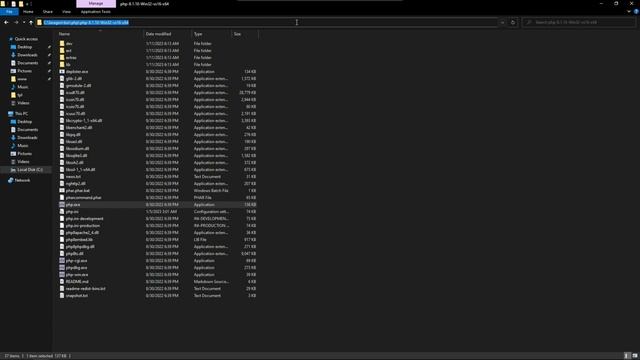Switch to details view in status bar
This screenshot has height=360, width=640.
coord(627,356)
